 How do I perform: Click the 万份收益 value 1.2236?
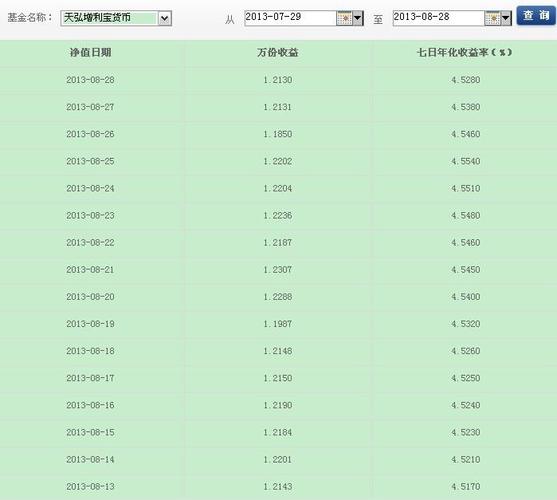(x=278, y=215)
